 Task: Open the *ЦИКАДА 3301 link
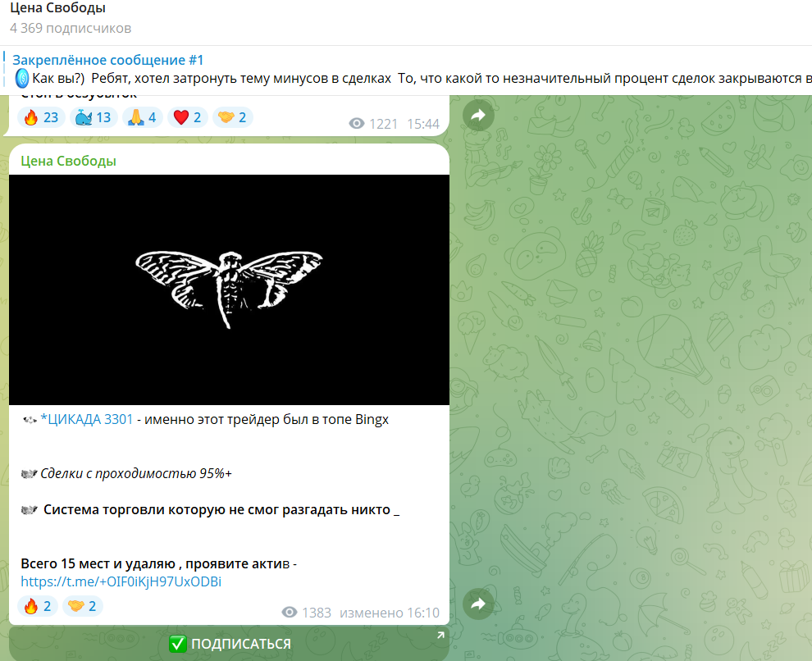pyautogui.click(x=86, y=419)
